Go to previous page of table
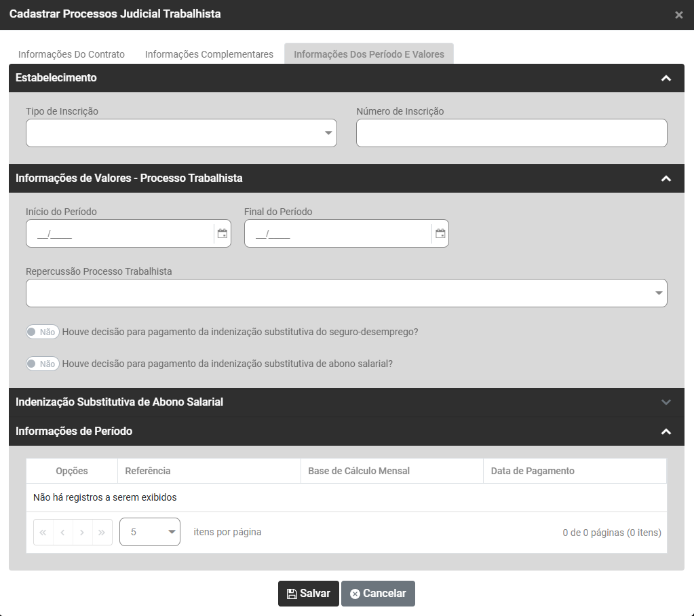Image resolution: width=694 pixels, height=616 pixels. coord(62,533)
